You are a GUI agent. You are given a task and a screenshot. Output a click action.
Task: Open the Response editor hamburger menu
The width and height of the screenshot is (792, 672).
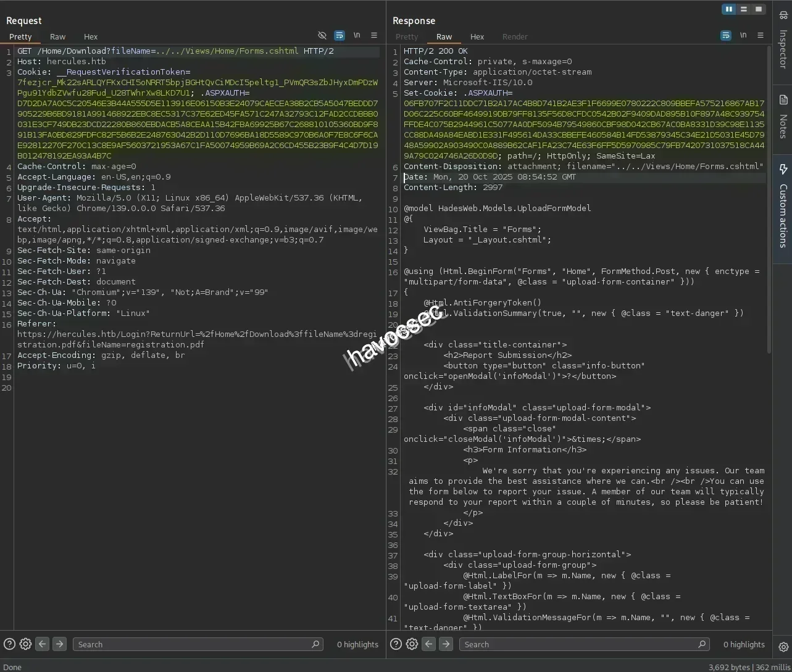tap(761, 35)
